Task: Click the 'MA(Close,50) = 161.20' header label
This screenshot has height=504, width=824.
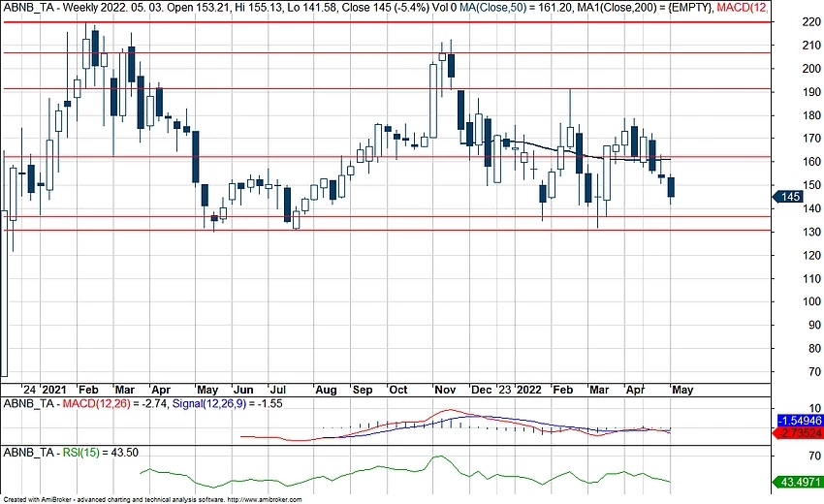Action: click(516, 8)
